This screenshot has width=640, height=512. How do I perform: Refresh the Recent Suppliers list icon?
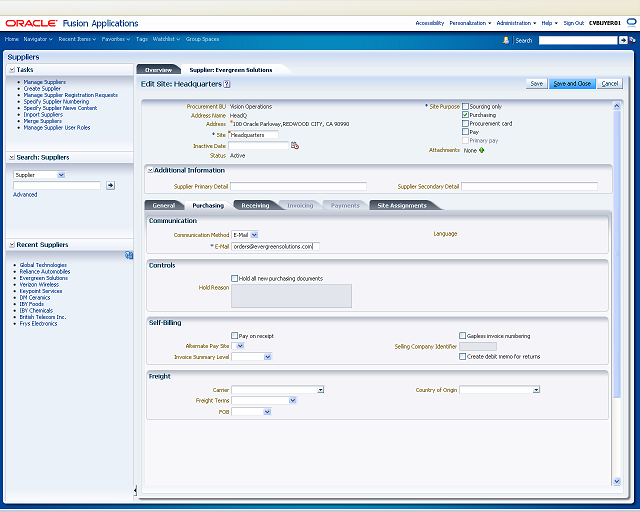tap(129, 255)
